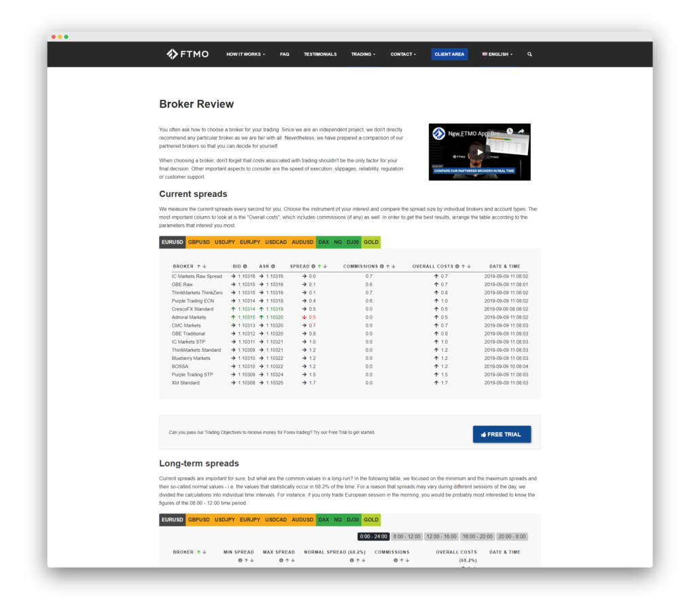Expand the How It Works menu
The height and width of the screenshot is (599, 700).
pyautogui.click(x=245, y=54)
